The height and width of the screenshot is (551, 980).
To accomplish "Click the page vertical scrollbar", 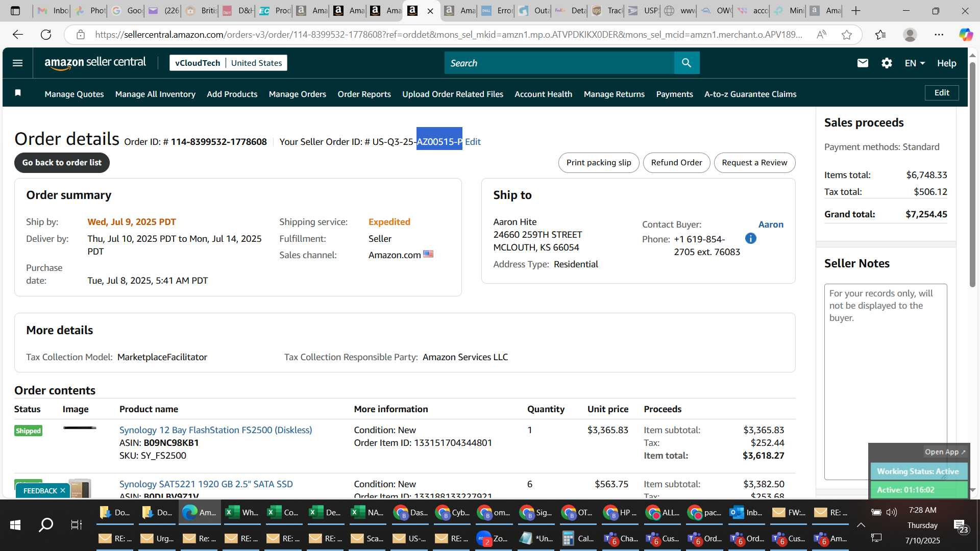I will [972, 173].
